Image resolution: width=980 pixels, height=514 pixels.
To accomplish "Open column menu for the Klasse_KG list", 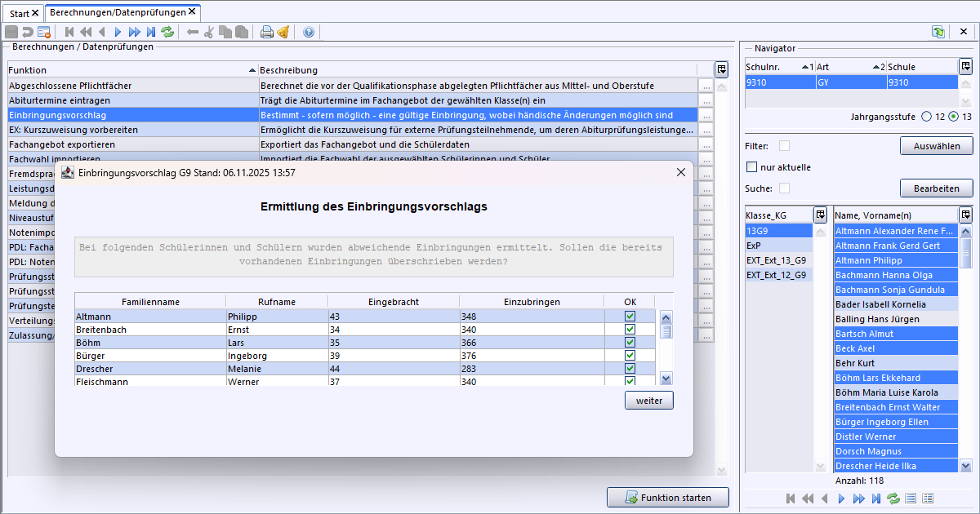I will pos(821,215).
